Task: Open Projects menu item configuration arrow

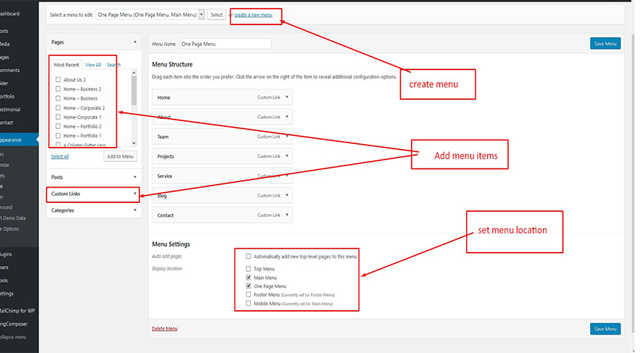Action: 287,157
